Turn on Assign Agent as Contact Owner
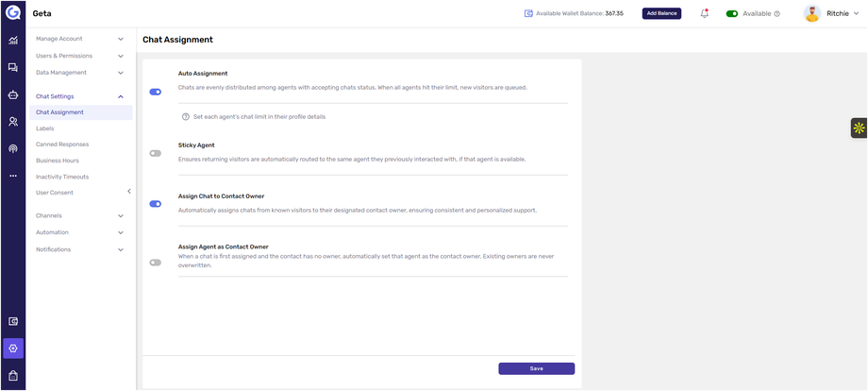 click(156, 263)
